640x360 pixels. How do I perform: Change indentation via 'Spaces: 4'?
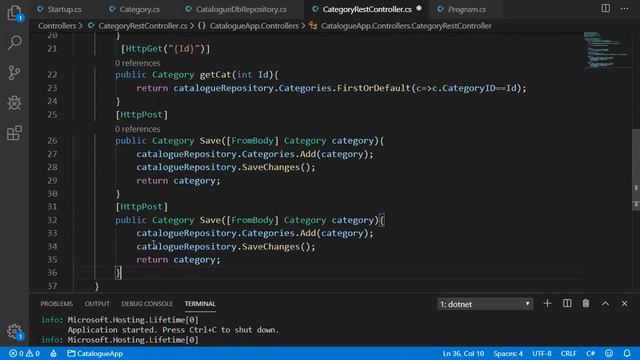pos(508,353)
